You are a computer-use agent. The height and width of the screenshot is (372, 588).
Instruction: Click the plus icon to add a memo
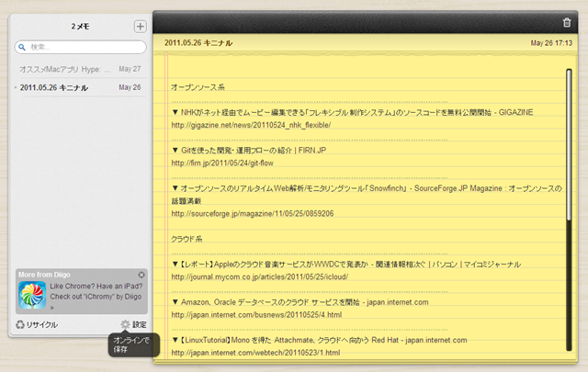pos(140,27)
